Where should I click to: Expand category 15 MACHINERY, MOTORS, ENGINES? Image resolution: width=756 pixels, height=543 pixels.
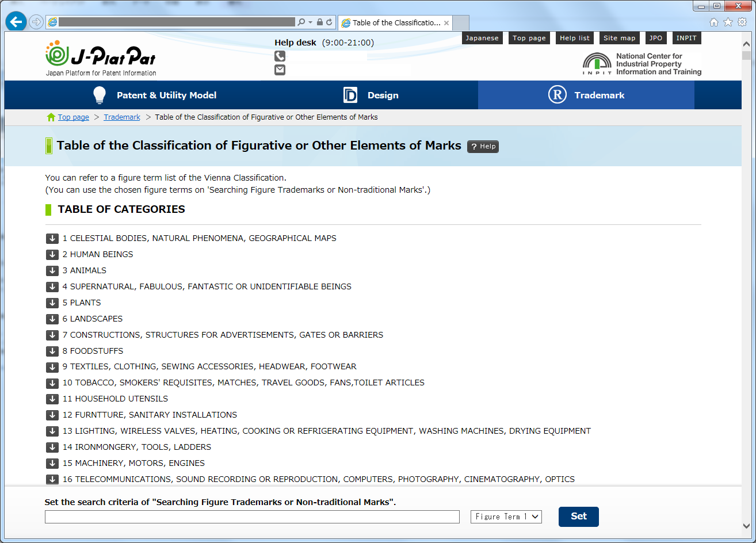tap(52, 463)
